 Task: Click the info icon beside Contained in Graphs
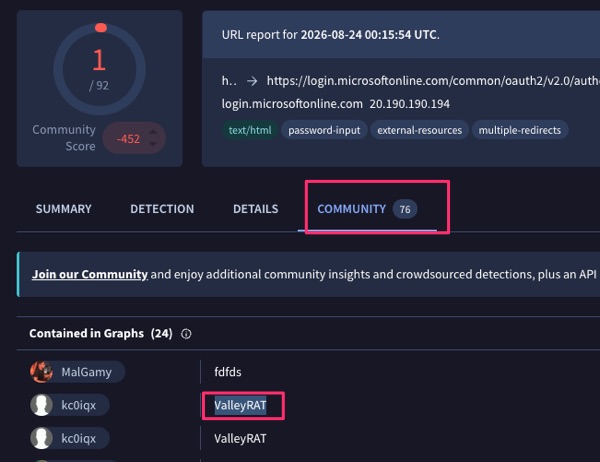point(186,334)
